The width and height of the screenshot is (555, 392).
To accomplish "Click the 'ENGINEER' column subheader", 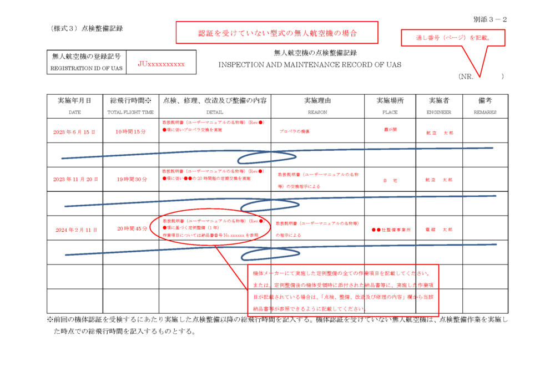I will click(x=439, y=113).
